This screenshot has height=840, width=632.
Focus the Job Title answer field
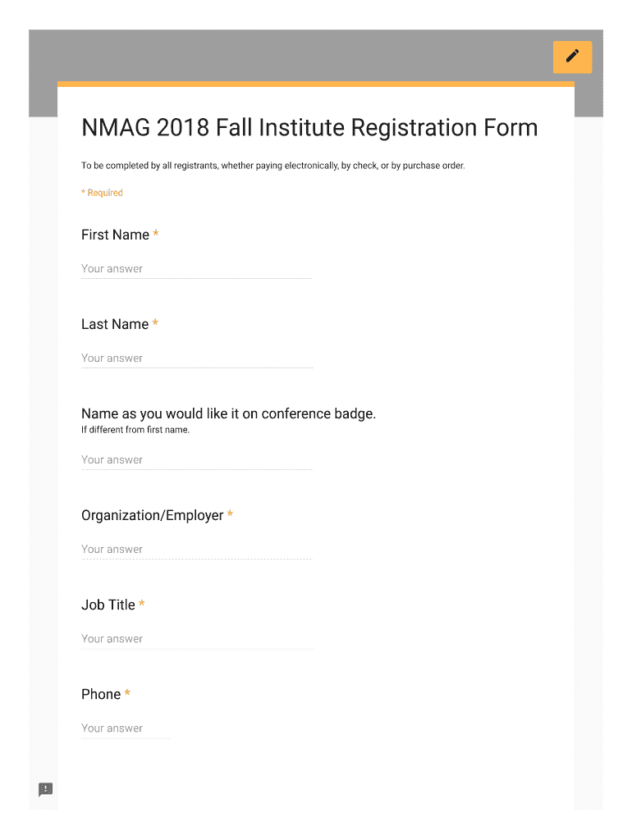[x=196, y=639]
